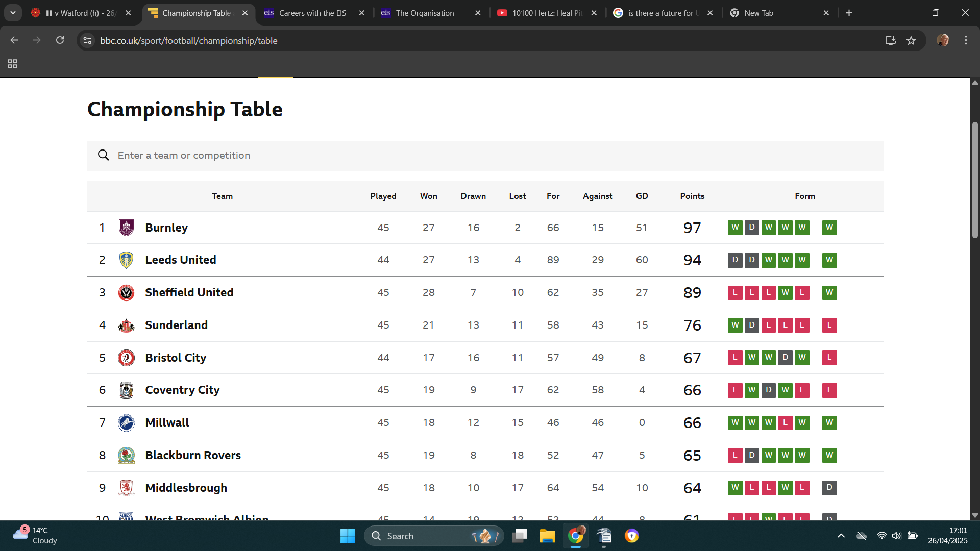Open the Windows Start menu

point(348,536)
